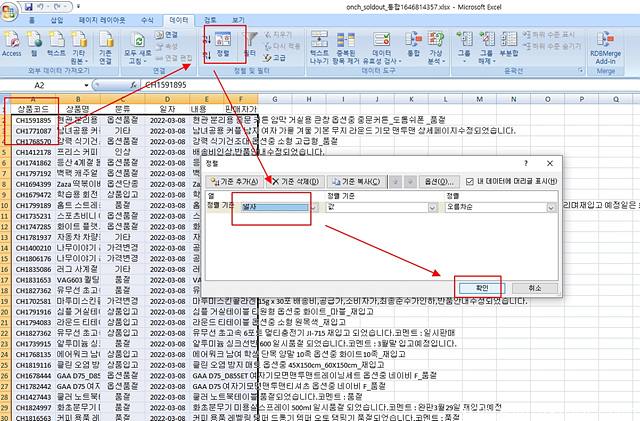The image size is (640, 421).
Task: Import data from 웹 (Web)
Action: tap(34, 44)
